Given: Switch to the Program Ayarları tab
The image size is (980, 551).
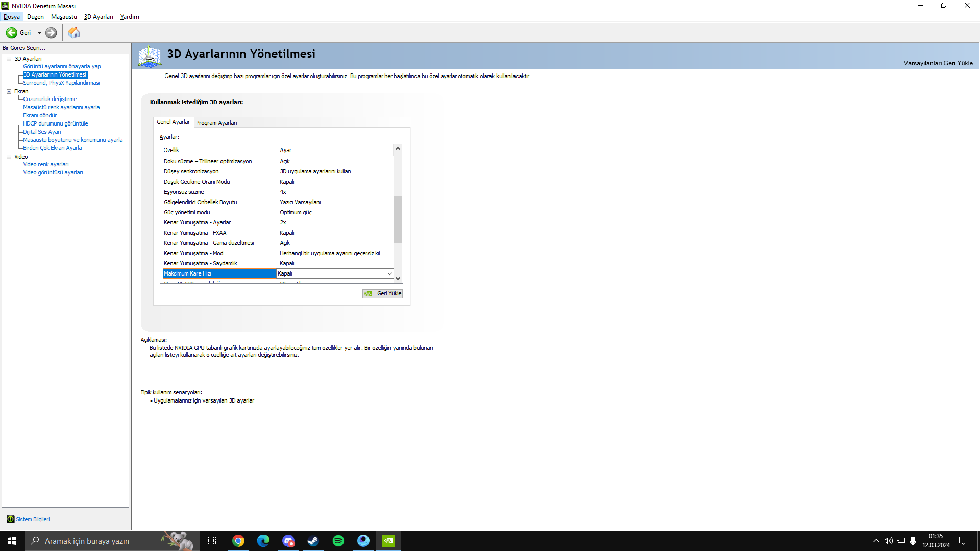Looking at the screenshot, I should click(216, 123).
